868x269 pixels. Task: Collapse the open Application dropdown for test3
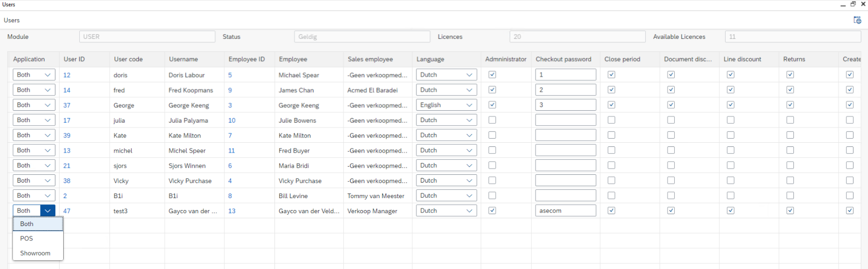(x=48, y=211)
